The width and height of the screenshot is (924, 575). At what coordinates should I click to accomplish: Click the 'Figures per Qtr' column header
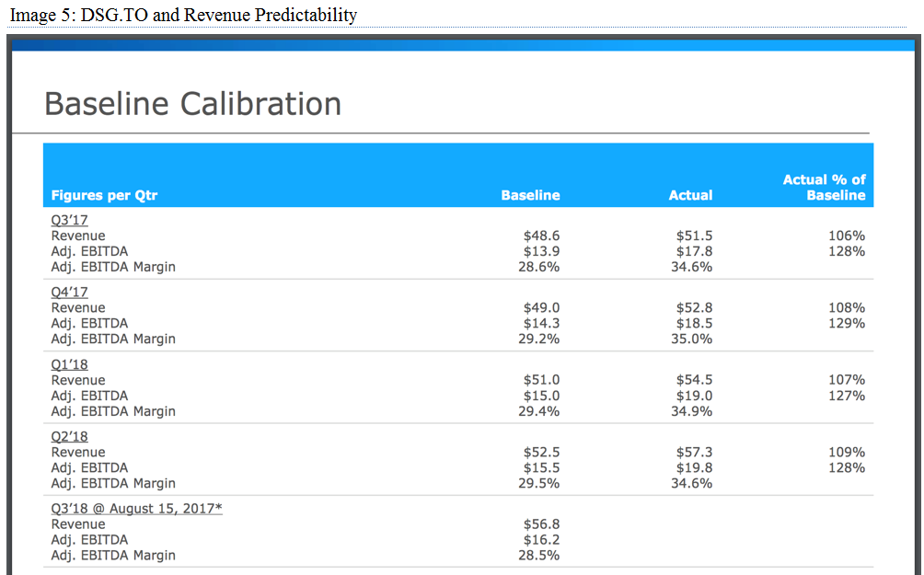tap(104, 195)
